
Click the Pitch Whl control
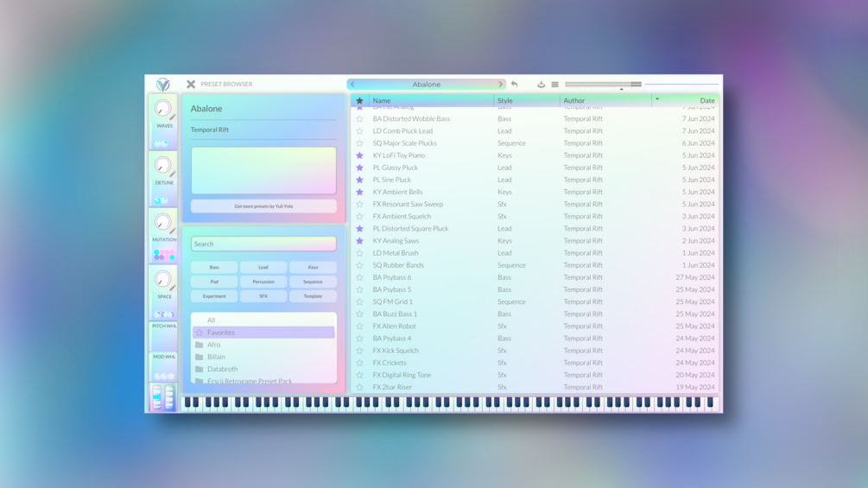coord(164,336)
